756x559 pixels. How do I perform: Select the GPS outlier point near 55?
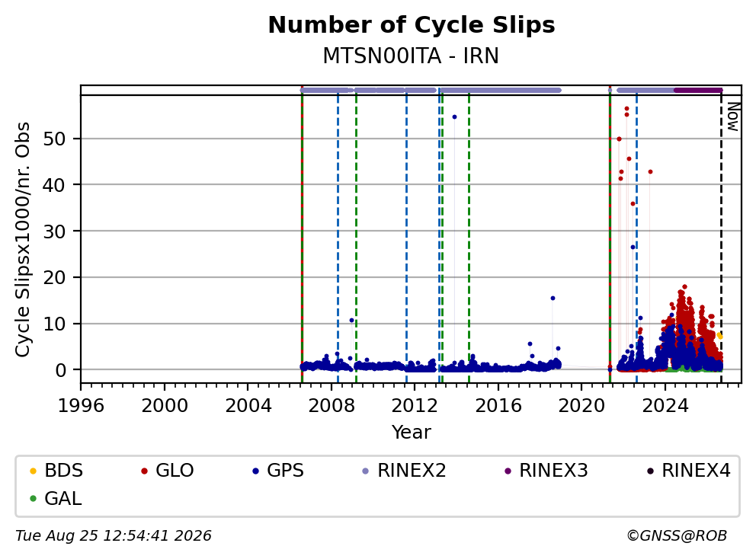[x=454, y=117]
